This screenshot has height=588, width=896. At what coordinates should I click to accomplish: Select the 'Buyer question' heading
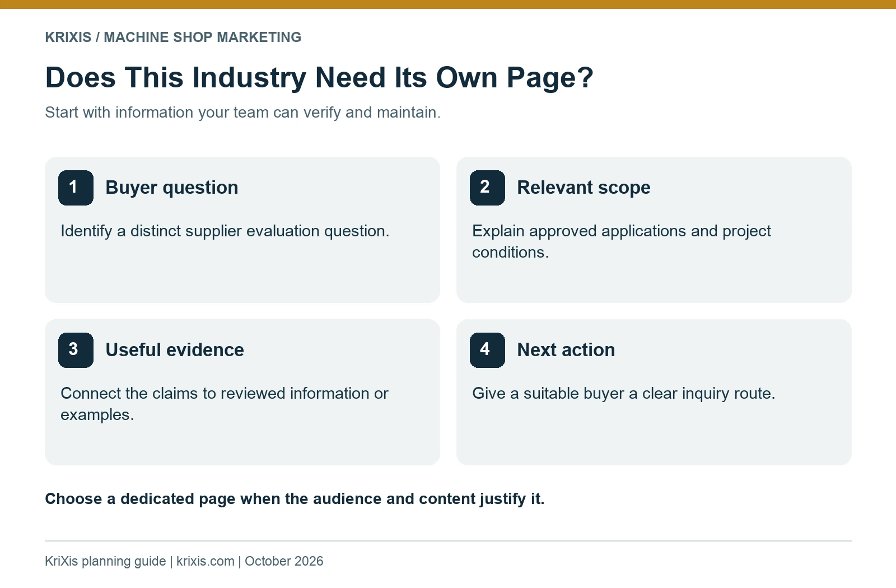click(x=172, y=188)
